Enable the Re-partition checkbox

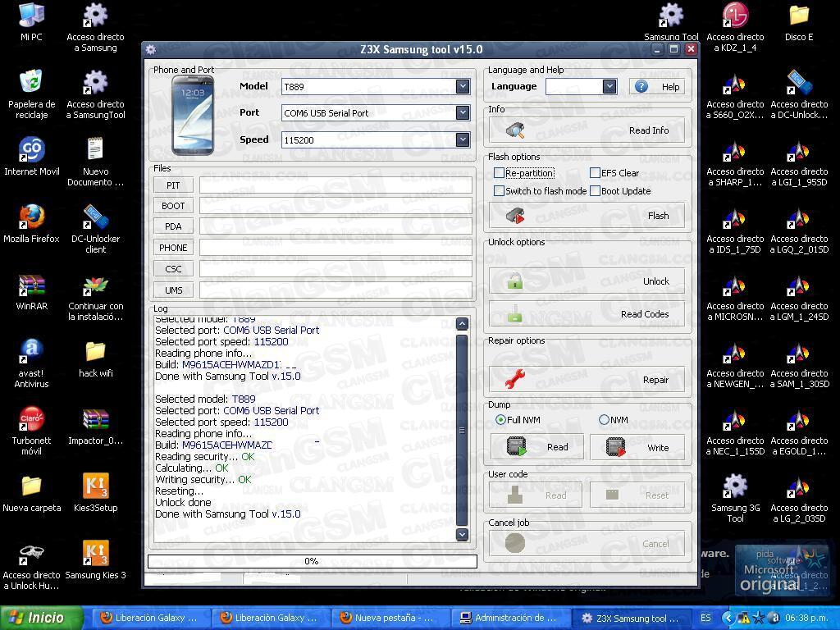click(499, 172)
